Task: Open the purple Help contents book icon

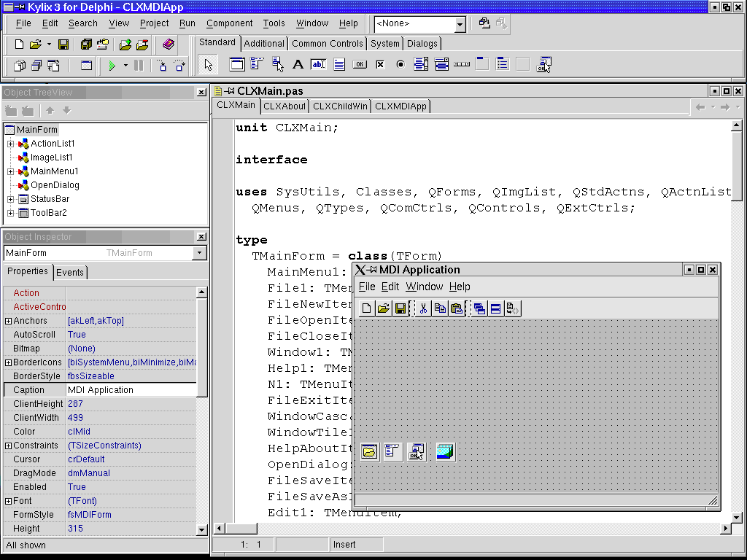Action: [x=169, y=44]
